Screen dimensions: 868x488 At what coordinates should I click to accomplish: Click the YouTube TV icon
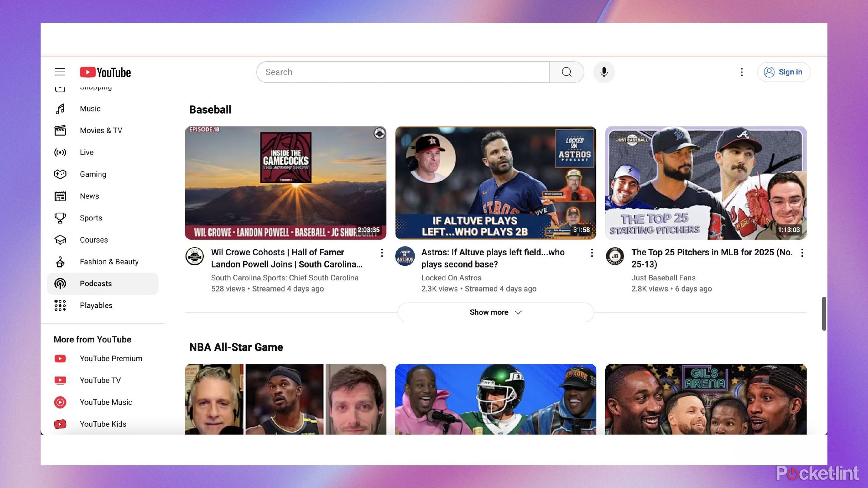(x=60, y=380)
